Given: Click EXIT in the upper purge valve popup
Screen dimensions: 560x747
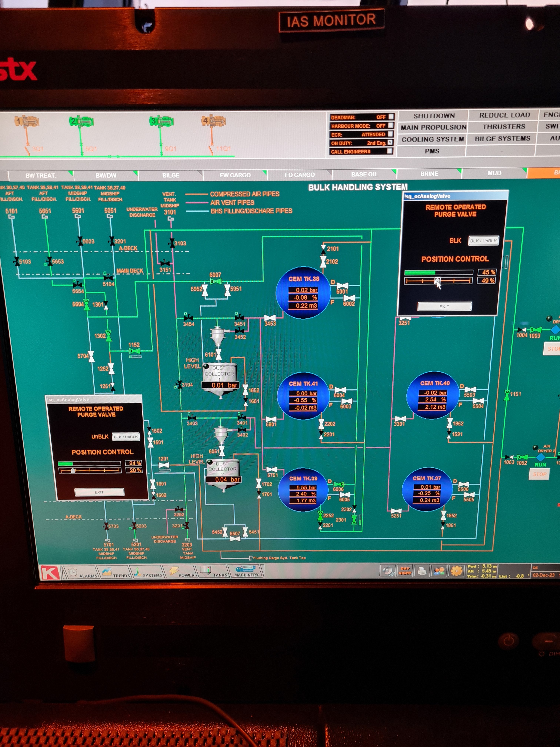Looking at the screenshot, I should click(x=444, y=306).
